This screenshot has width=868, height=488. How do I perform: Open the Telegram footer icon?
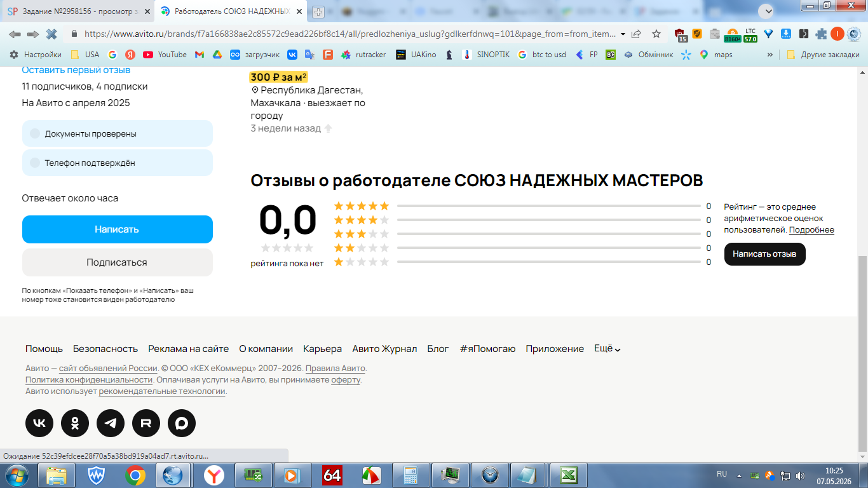111,423
